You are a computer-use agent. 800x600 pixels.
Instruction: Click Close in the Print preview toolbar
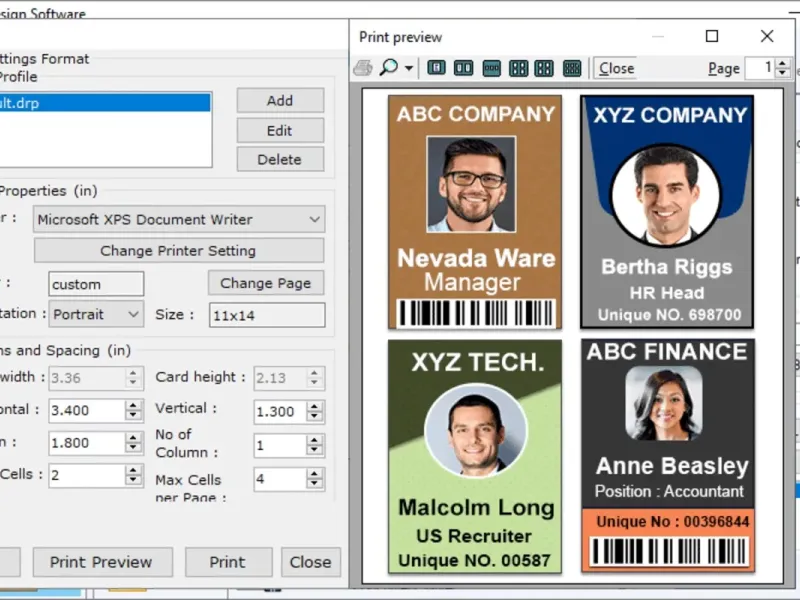click(616, 68)
